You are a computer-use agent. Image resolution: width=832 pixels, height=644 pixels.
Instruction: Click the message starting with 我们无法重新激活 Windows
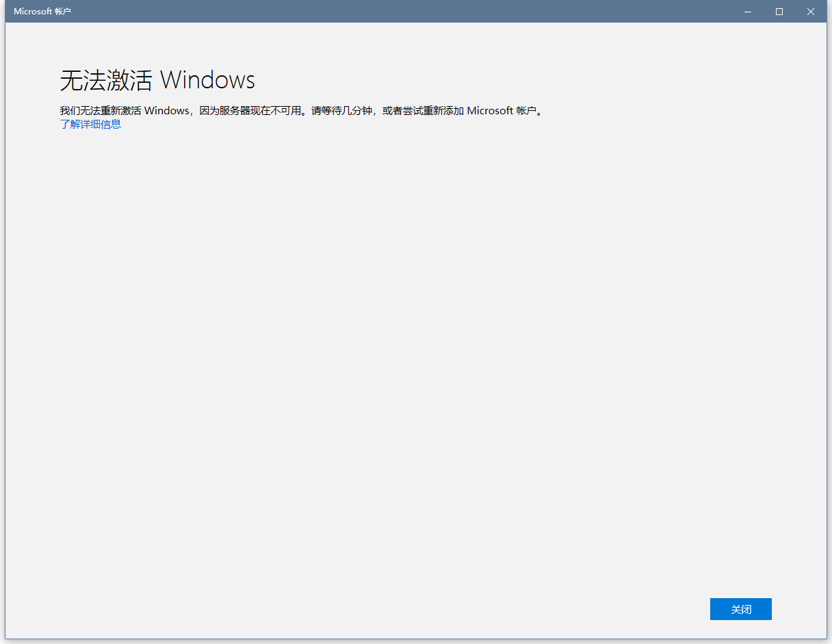[x=301, y=111]
